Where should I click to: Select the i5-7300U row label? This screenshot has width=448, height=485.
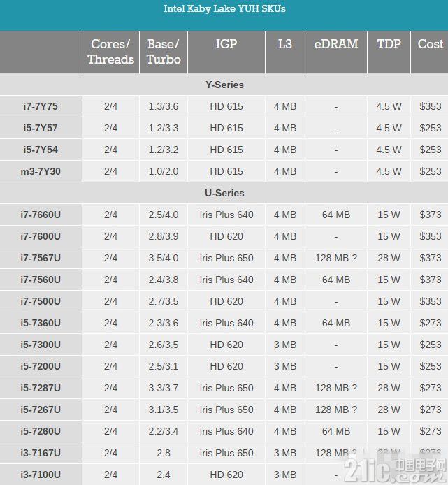41,345
